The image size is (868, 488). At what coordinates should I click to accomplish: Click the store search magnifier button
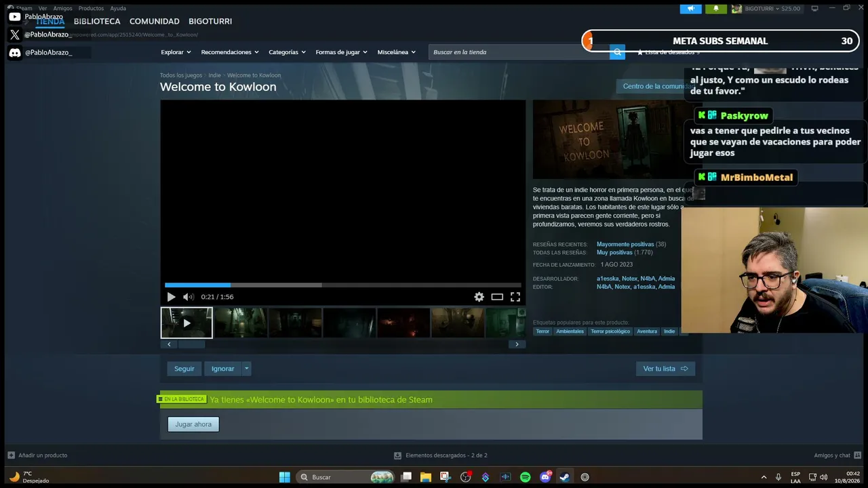pos(617,52)
